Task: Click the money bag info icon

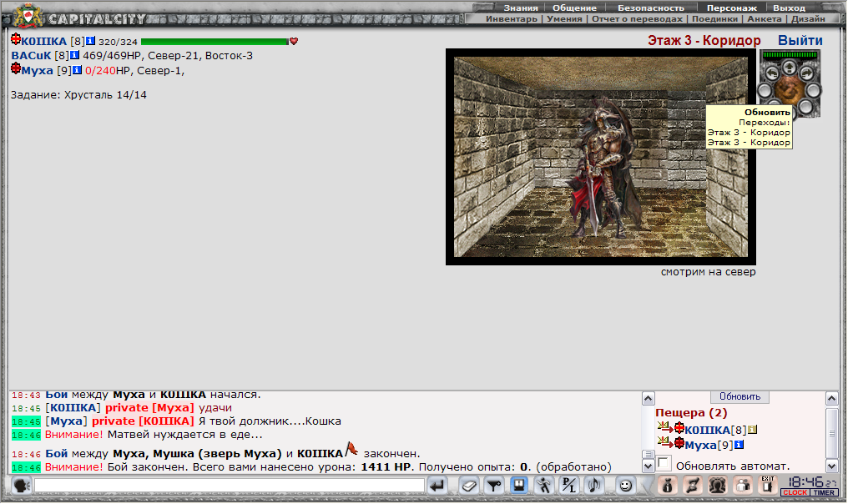Action: (668, 485)
